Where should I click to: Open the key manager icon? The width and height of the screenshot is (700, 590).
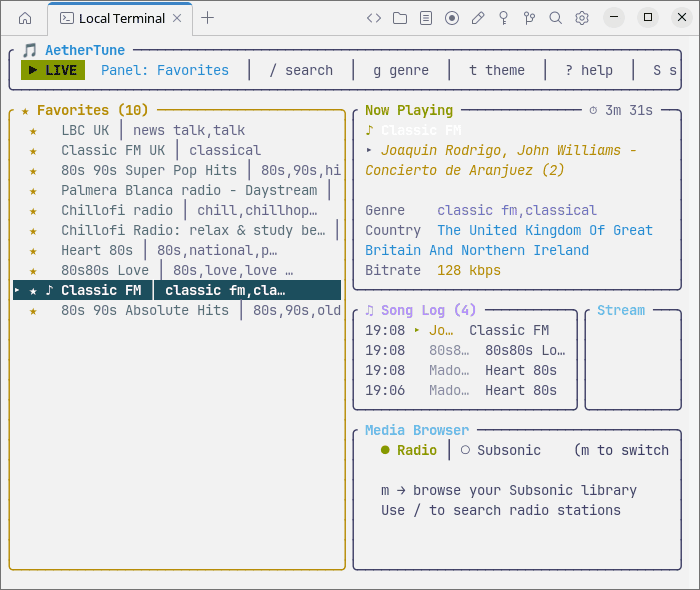point(504,18)
